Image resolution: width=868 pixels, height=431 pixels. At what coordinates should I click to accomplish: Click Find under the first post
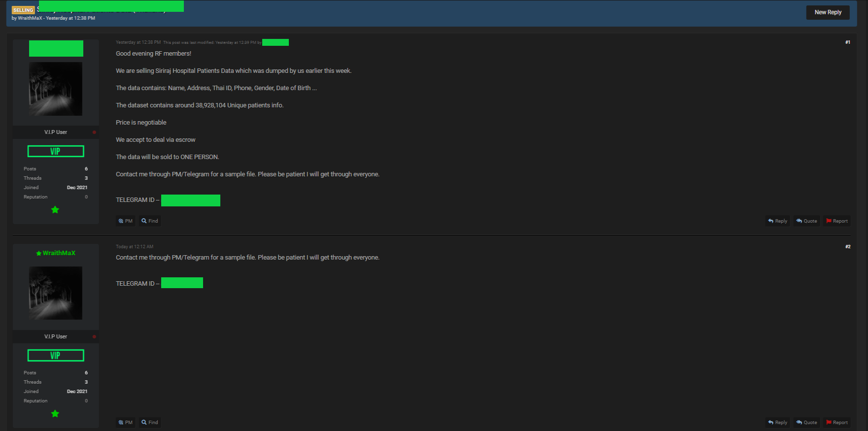[x=150, y=221]
